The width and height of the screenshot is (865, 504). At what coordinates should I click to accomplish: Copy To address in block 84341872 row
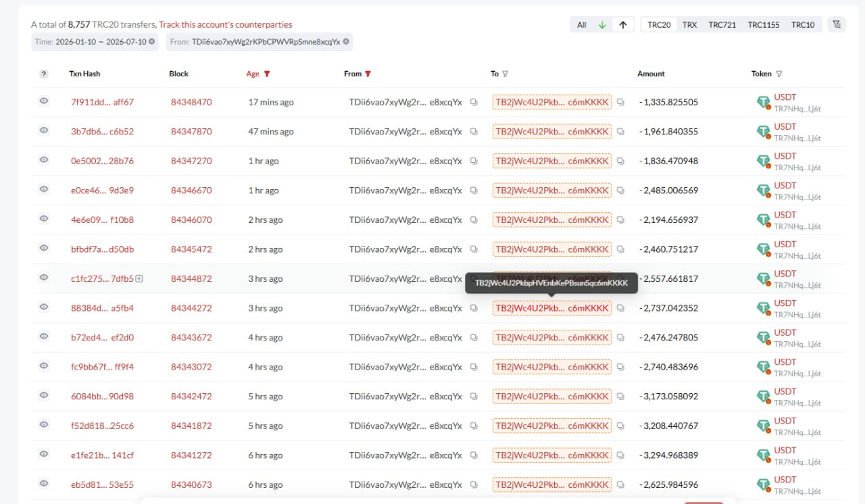620,426
